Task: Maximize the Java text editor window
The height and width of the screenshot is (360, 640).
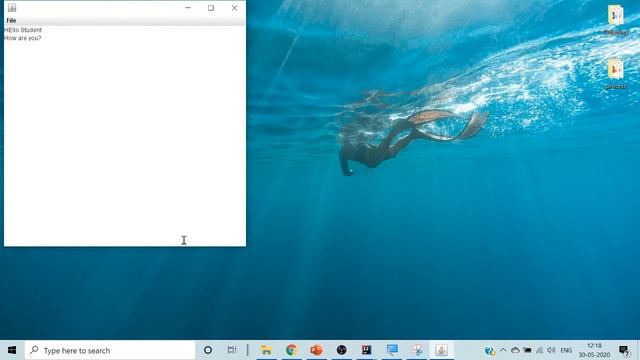Action: [211, 8]
